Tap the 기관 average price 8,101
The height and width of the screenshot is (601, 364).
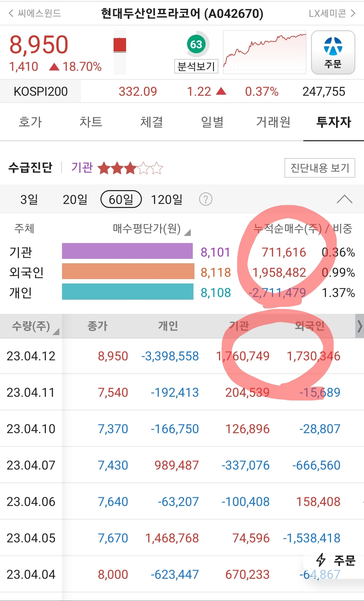[x=215, y=252]
